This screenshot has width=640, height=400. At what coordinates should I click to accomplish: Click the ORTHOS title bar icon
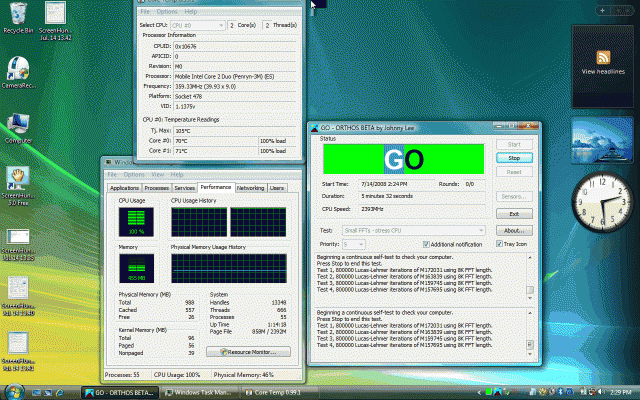click(x=314, y=128)
